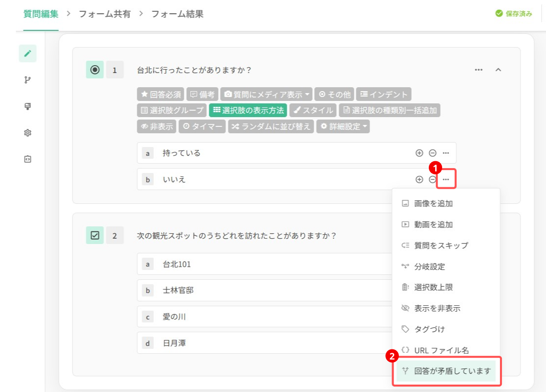Screen dimensions: 546x392
Task: Select URL ファイル名 menu item
Action: (x=446, y=350)
